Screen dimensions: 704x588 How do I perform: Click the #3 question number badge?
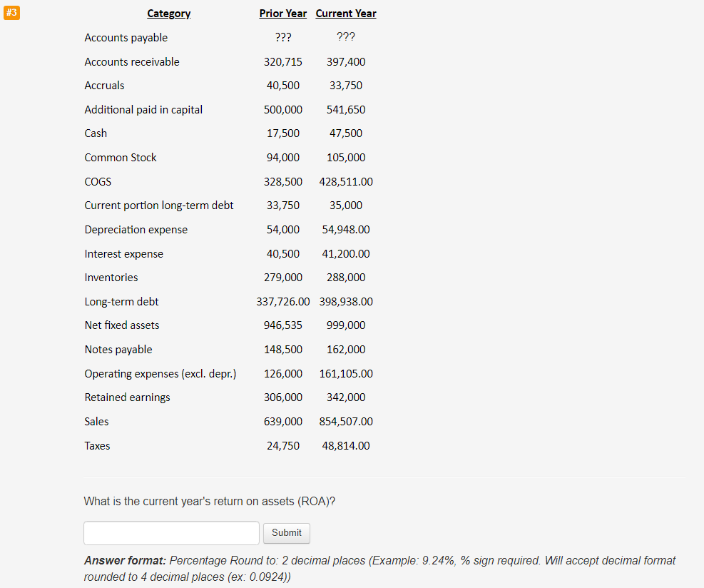(x=11, y=12)
